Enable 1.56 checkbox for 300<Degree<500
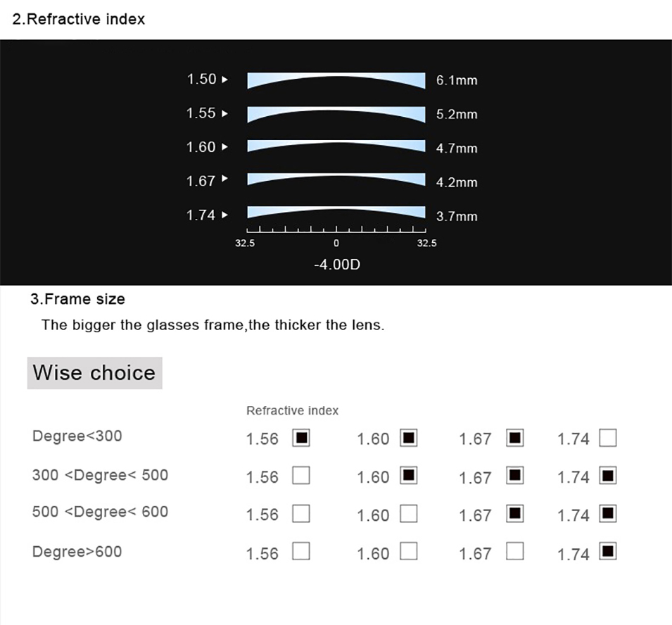Screen dimensions: 672x625 point(301,476)
